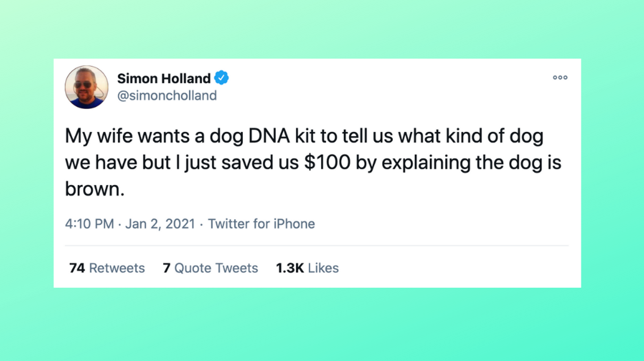644x361 pixels.
Task: Click the Simon Holland display name
Action: click(164, 78)
